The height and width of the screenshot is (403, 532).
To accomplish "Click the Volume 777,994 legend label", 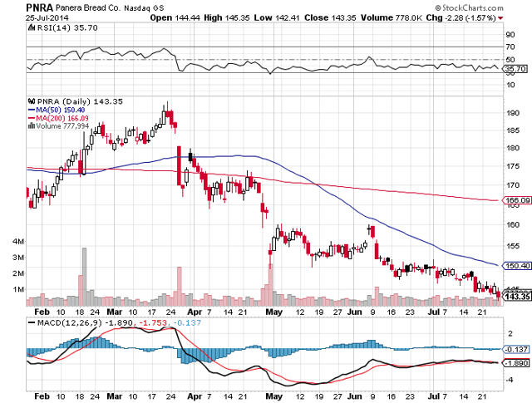I will click(62, 125).
